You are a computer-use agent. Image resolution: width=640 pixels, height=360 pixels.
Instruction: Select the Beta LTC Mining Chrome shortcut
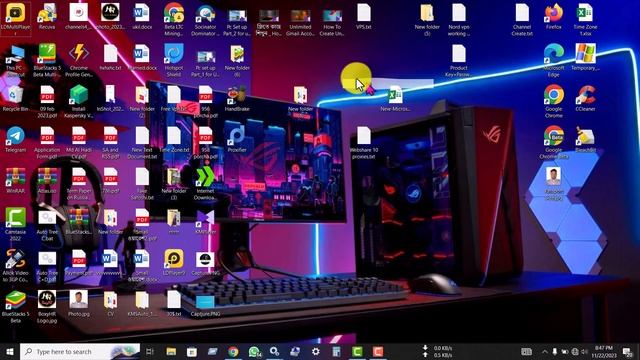click(x=174, y=20)
